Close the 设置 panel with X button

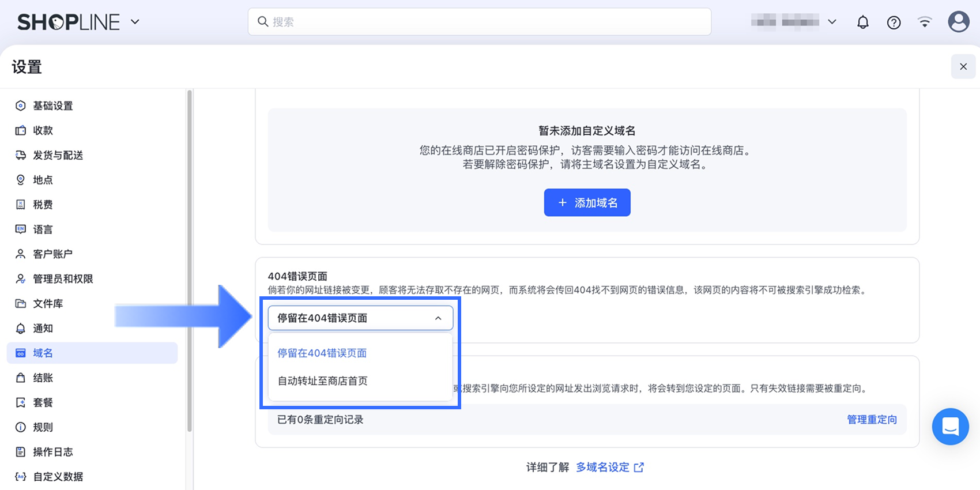click(963, 67)
